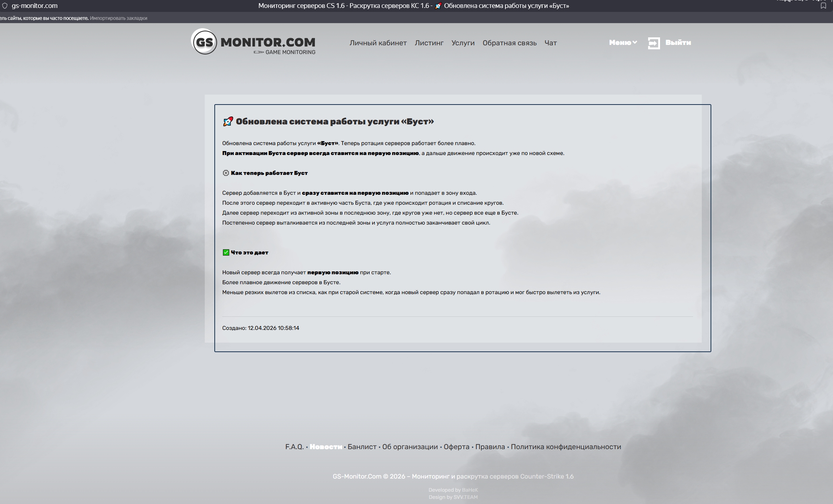
Task: Expand the "Меню" dropdown
Action: 622,43
